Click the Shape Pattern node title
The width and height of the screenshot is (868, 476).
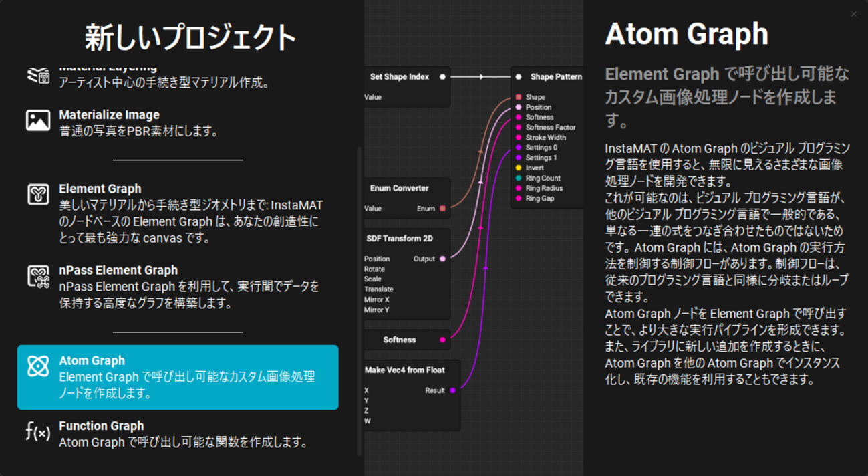[556, 77]
